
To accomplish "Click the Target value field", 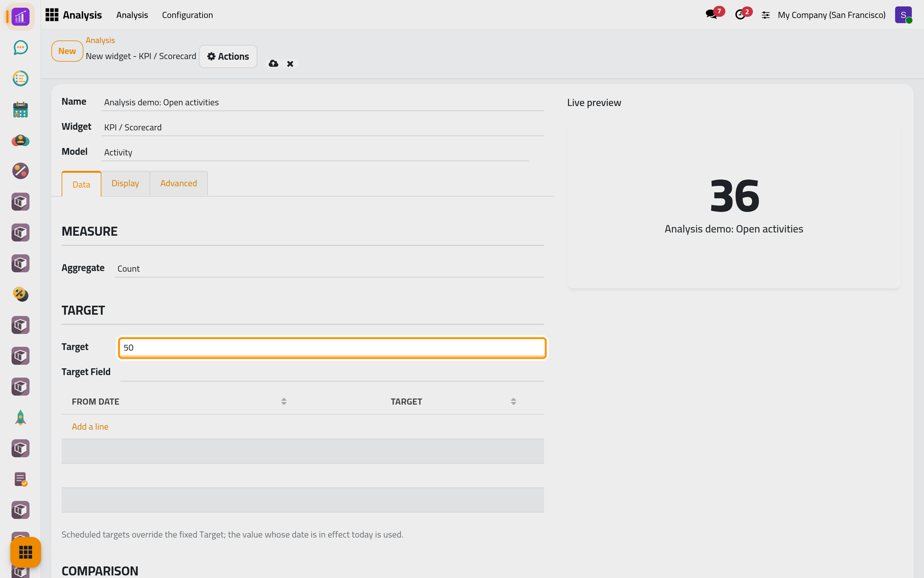I will click(332, 348).
